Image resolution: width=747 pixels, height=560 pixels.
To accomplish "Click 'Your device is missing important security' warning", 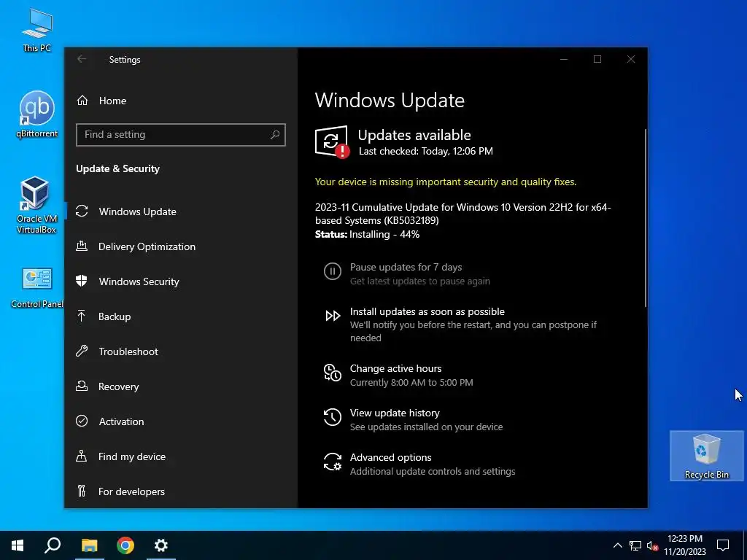I will pos(446,182).
